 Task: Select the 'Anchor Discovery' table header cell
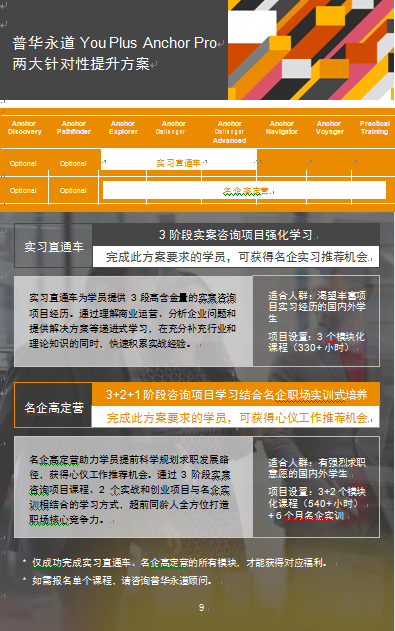click(x=24, y=128)
